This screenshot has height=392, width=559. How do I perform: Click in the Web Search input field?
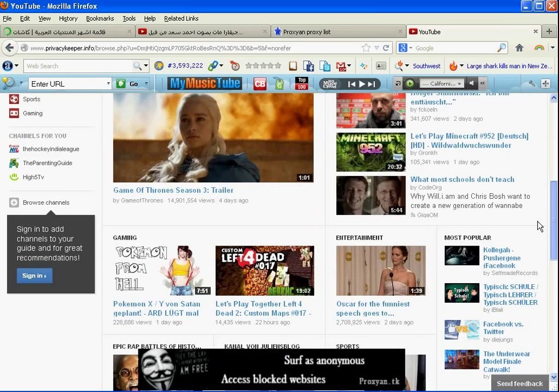coord(78,66)
